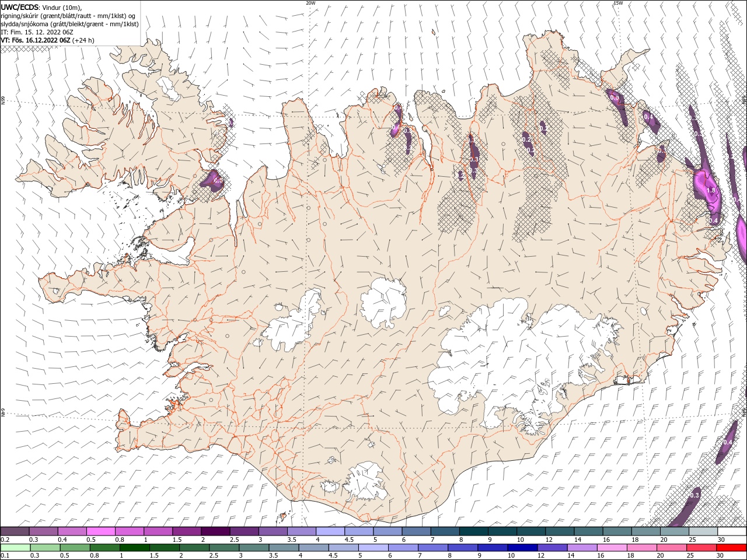The image size is (747, 560).
Task: Click the '15W' longitude label
Action: pyautogui.click(x=618, y=3)
